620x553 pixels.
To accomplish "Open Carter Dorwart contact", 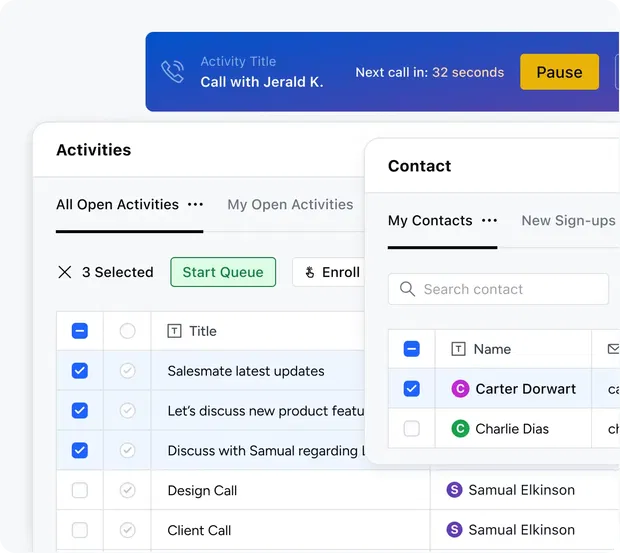I will tap(525, 389).
